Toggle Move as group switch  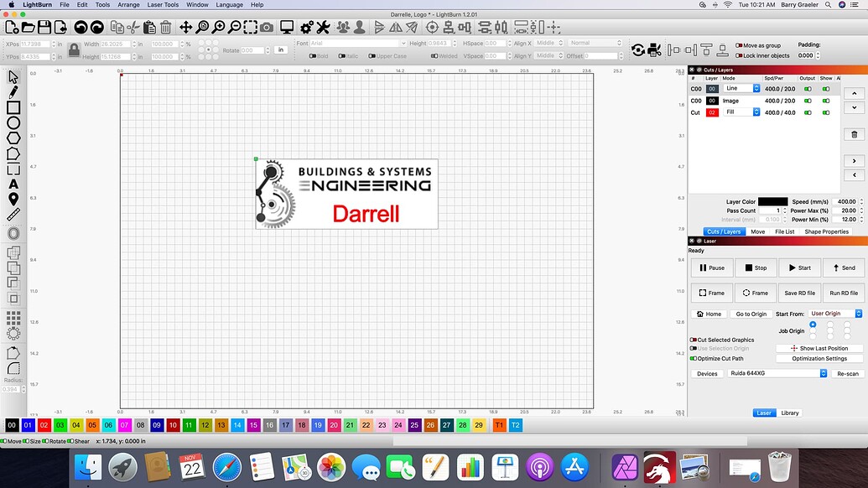click(739, 45)
